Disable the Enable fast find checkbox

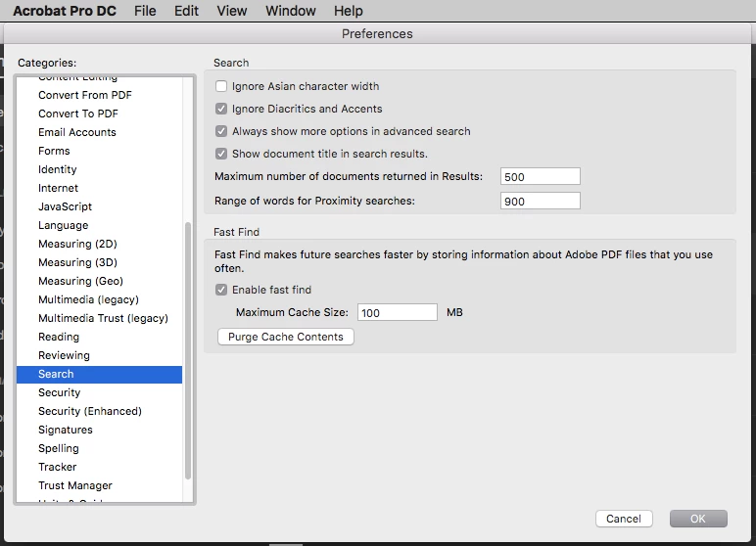pos(221,290)
